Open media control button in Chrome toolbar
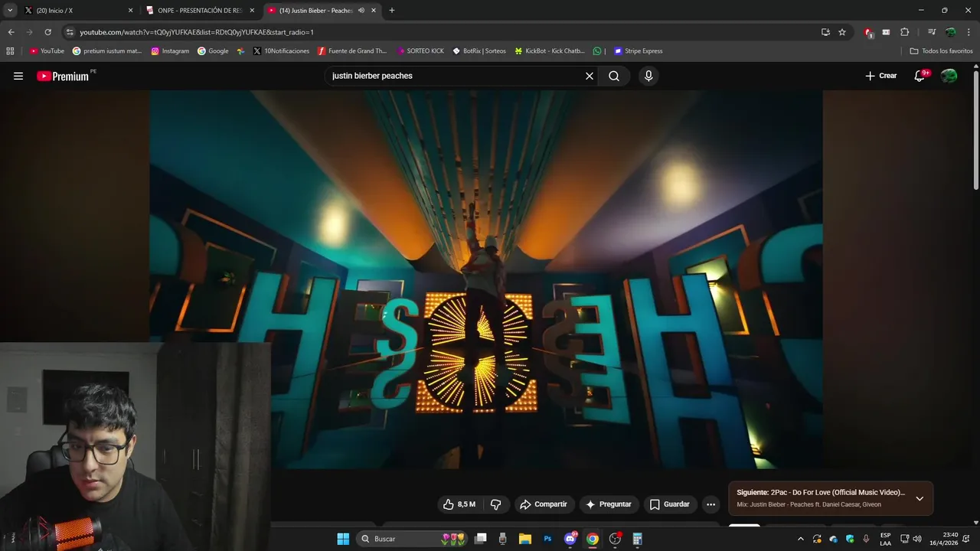This screenshot has width=980, height=551. [932, 32]
